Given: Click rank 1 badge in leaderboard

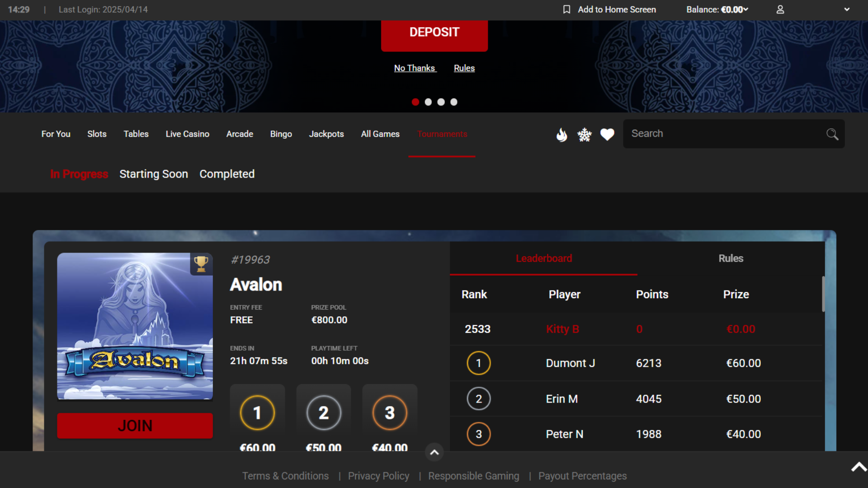Looking at the screenshot, I should (x=478, y=363).
